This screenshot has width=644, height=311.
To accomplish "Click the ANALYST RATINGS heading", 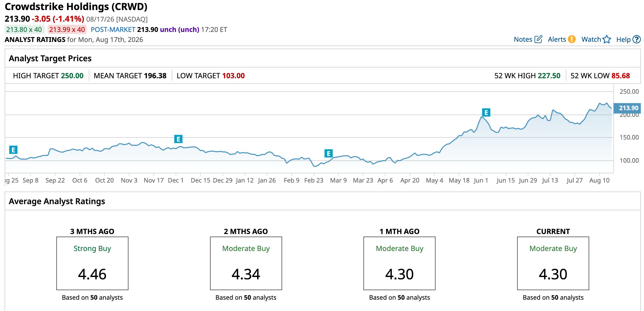I will (x=35, y=40).
